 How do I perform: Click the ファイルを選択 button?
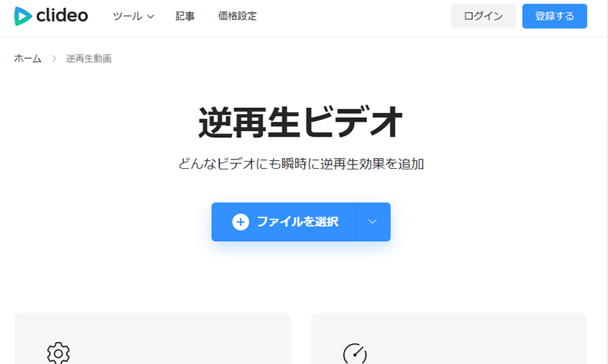283,222
